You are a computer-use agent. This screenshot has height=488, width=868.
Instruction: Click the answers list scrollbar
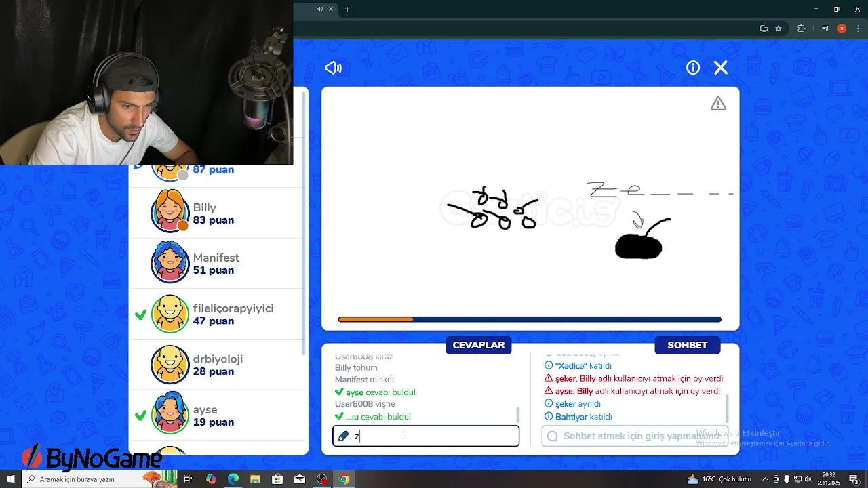tap(519, 414)
